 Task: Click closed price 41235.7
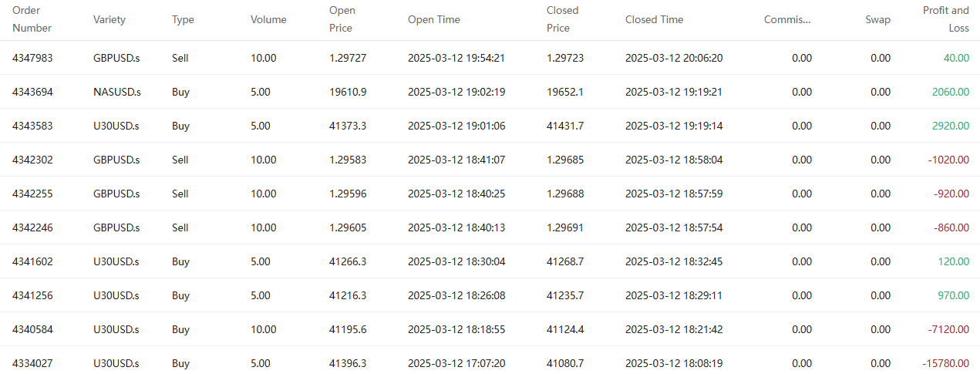click(x=565, y=295)
